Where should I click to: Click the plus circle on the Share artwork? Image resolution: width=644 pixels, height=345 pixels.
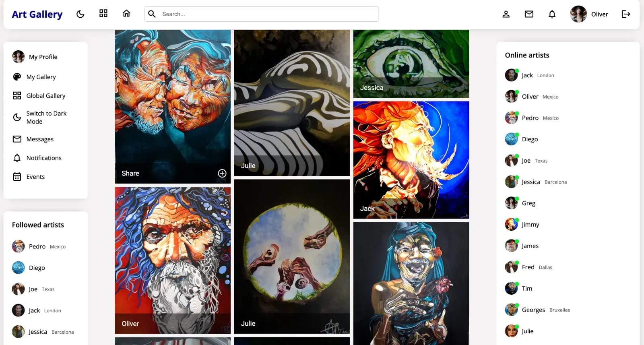coord(222,173)
